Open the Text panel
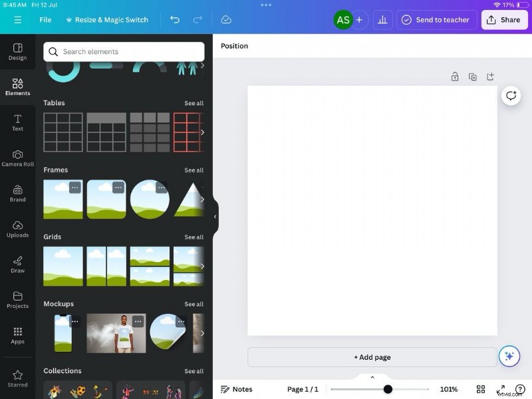Viewport: 532px width, 399px height. (x=17, y=122)
